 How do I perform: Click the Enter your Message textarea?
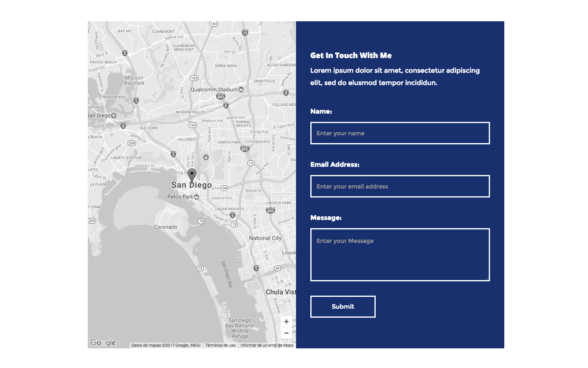click(400, 254)
